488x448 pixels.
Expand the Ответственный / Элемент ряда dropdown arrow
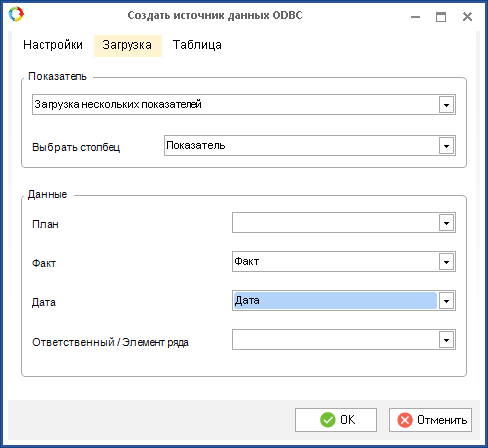click(446, 340)
